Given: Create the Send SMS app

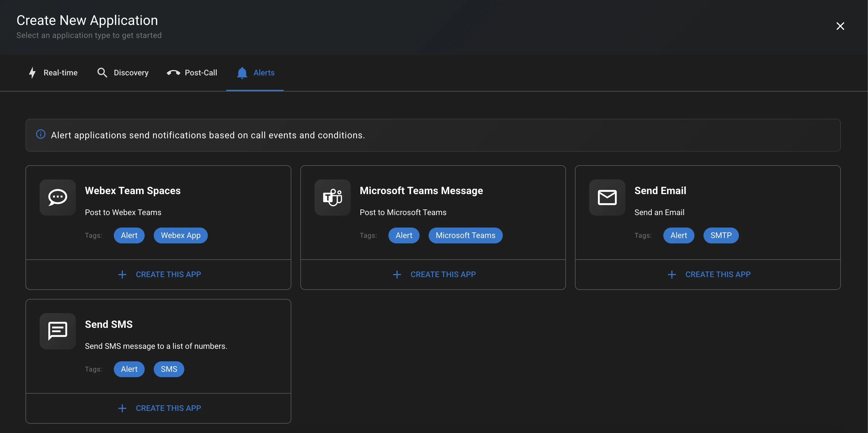Looking at the screenshot, I should (158, 408).
